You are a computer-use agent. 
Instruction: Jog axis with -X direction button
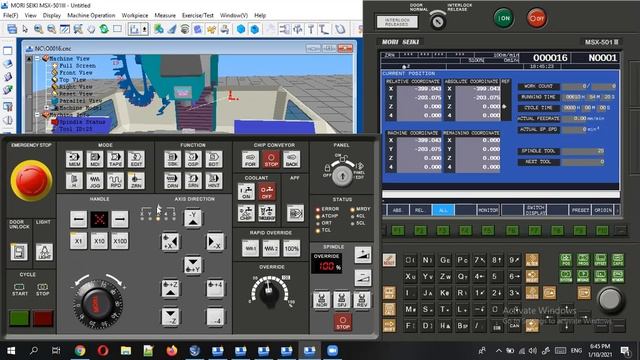pos(215,242)
